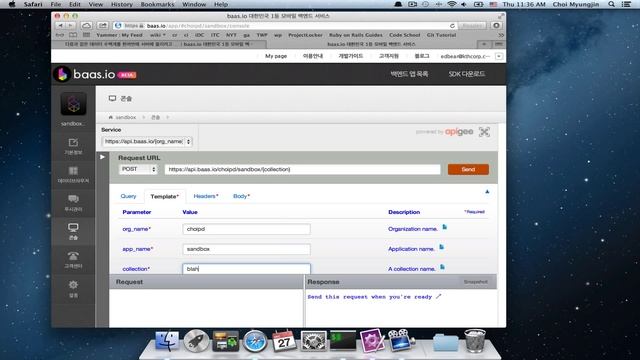Click the app_name value field

click(x=246, y=249)
